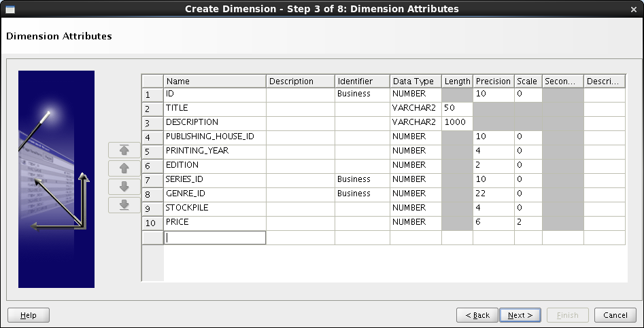Select the first Description column header
The height and width of the screenshot is (328, 644).
pos(300,81)
